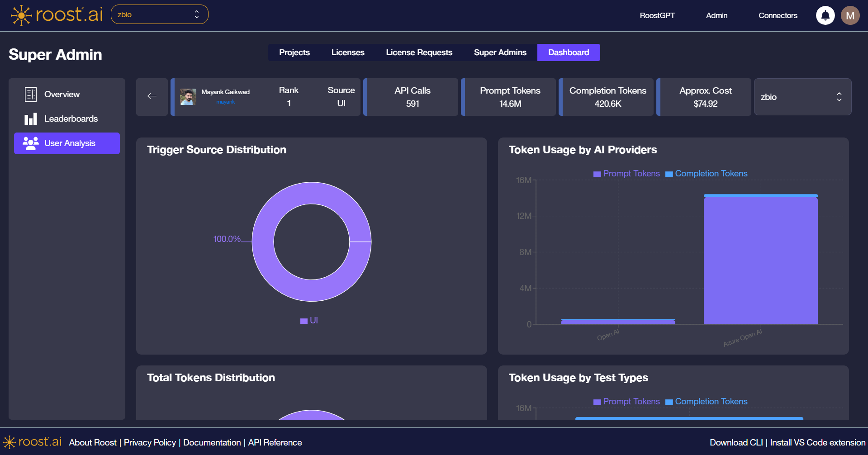This screenshot has height=455, width=868.
Task: Open the License Requests tab
Action: (x=419, y=52)
